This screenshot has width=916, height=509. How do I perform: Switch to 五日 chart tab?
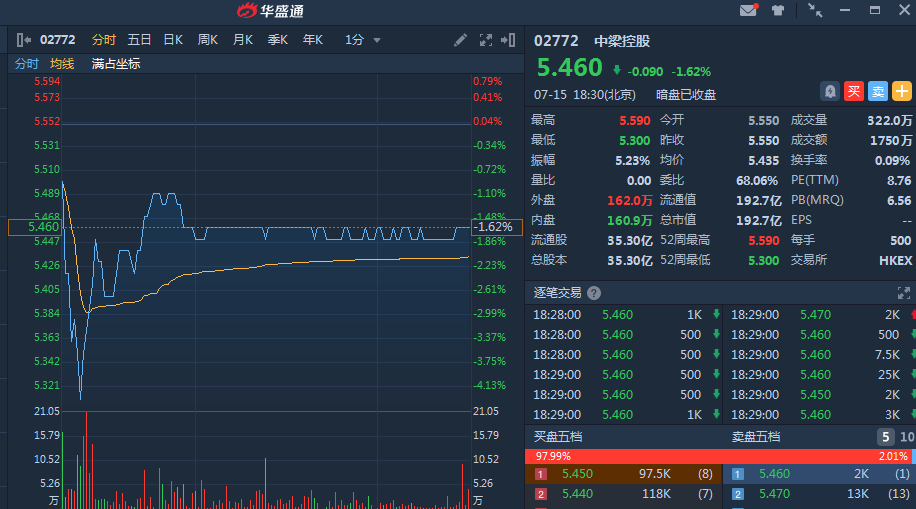click(139, 40)
